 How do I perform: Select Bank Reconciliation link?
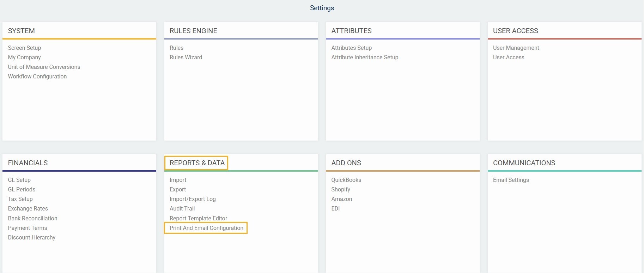33,218
